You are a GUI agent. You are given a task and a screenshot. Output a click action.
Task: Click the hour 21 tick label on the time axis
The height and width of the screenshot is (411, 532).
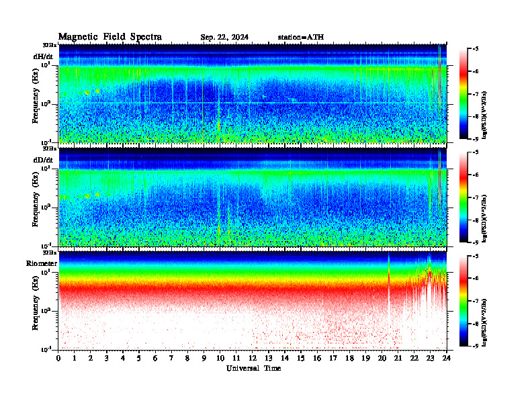tap(398, 358)
